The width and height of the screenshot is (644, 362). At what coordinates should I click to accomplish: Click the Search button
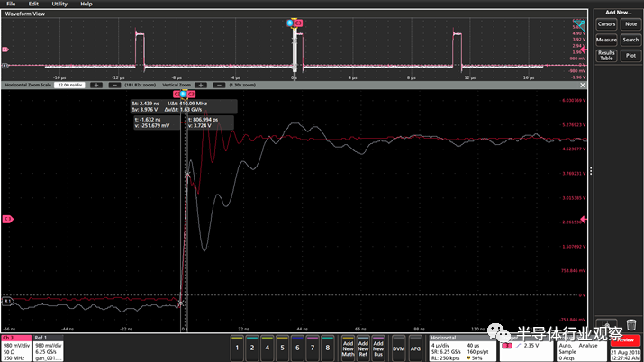630,40
